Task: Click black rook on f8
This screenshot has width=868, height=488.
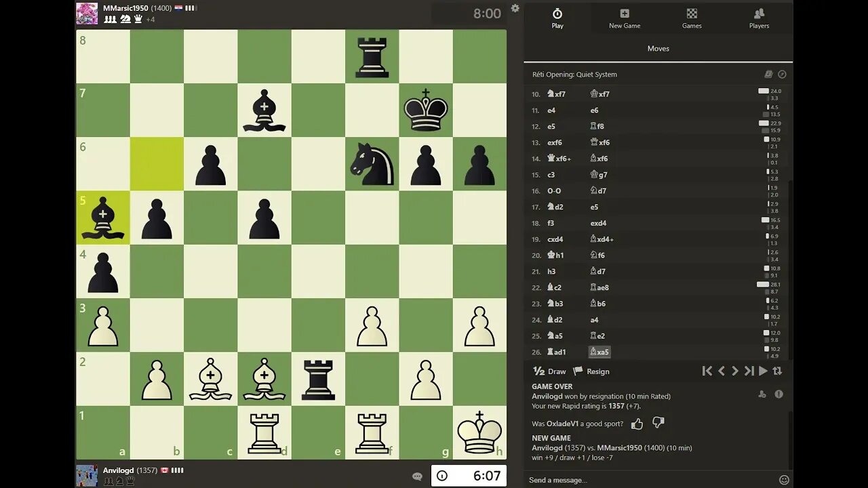Action: [372, 56]
